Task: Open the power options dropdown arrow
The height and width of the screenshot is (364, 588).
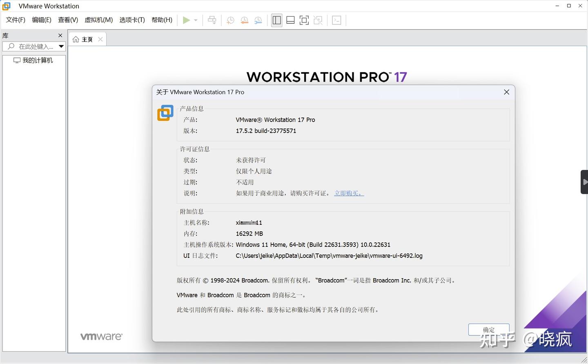Action: [x=195, y=20]
